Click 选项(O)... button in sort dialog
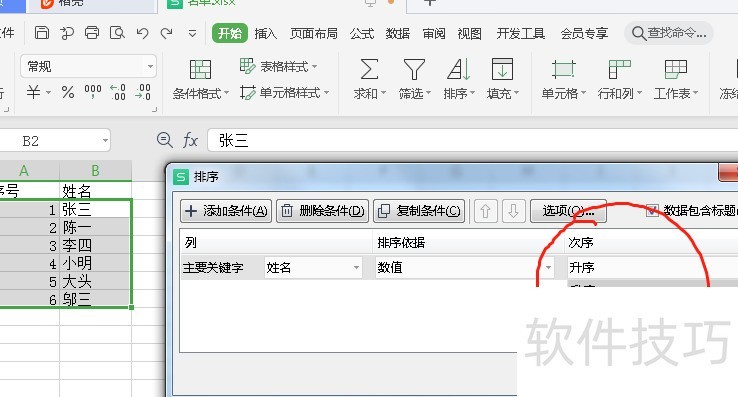The width and height of the screenshot is (738, 397). (x=568, y=211)
